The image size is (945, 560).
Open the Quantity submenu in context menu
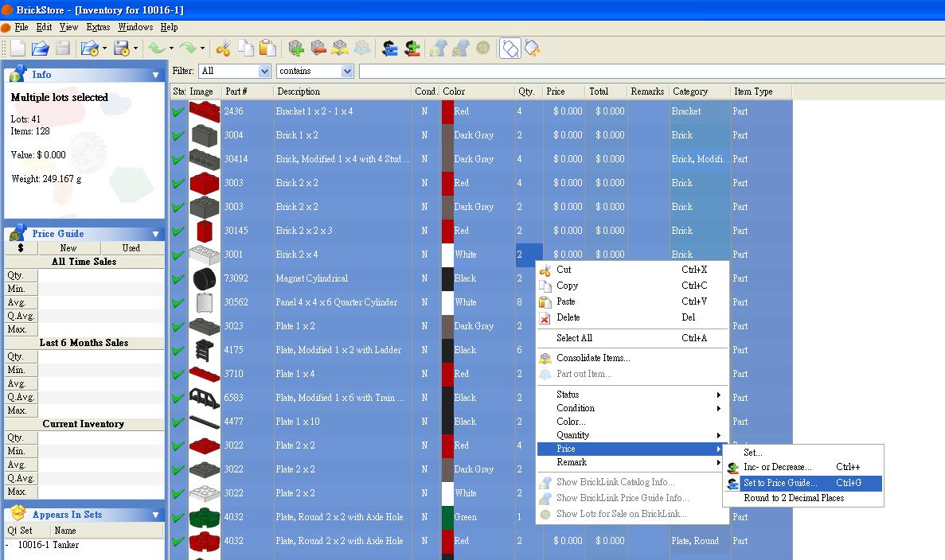(x=633, y=435)
